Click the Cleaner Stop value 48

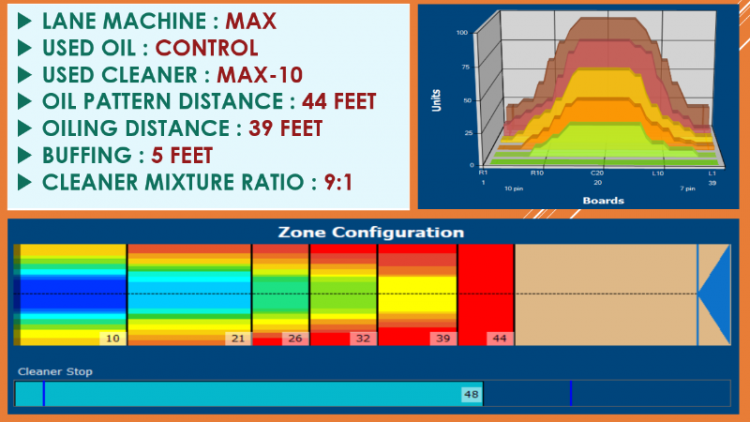(470, 395)
